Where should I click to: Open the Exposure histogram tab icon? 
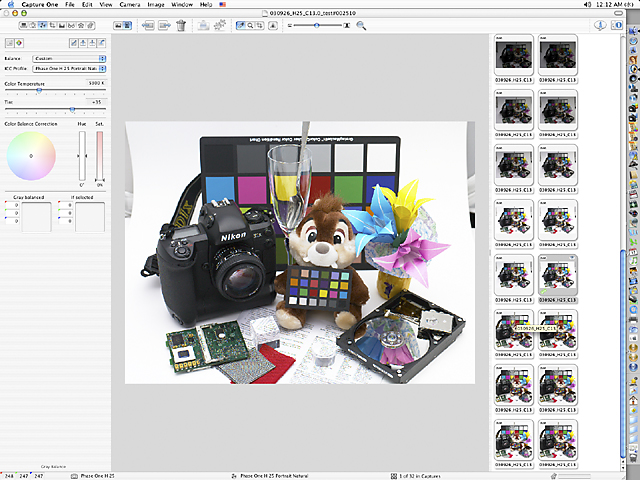[62, 25]
